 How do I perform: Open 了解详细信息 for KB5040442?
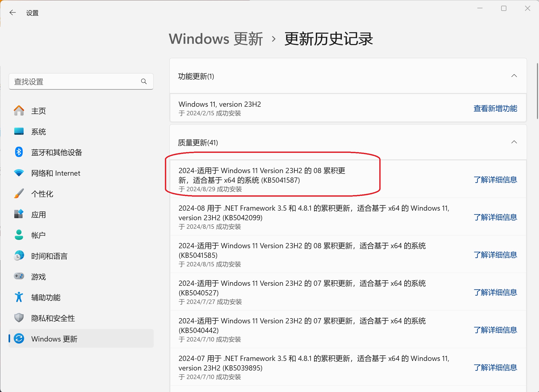495,330
